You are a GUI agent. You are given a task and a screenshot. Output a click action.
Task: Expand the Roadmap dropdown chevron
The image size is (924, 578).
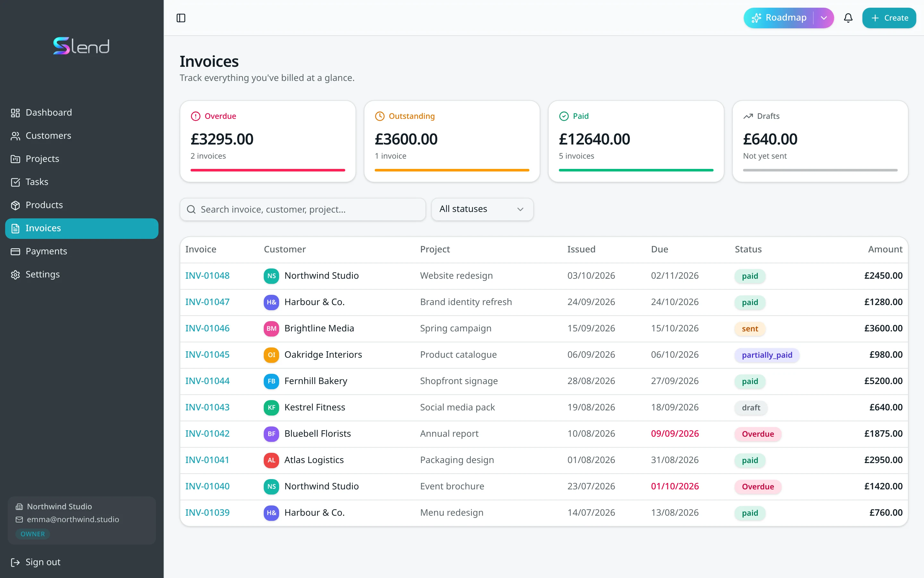824,18
